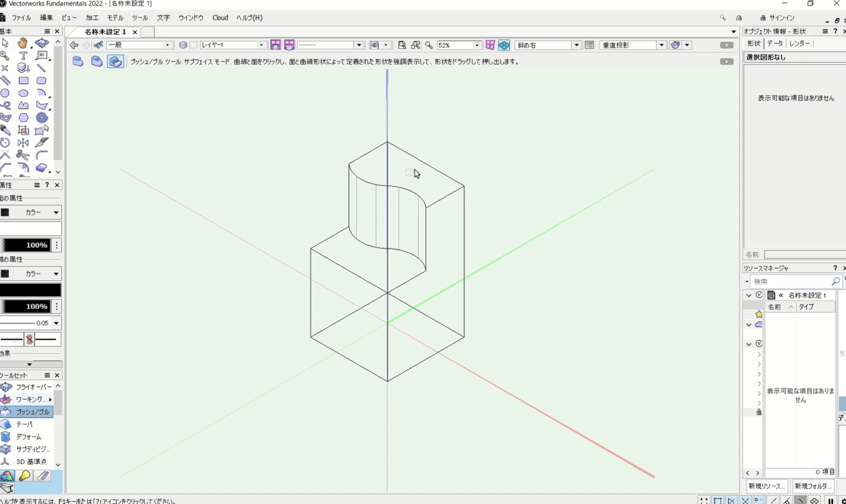Select the Mirror tool
846x504 pixels.
(x=23, y=143)
